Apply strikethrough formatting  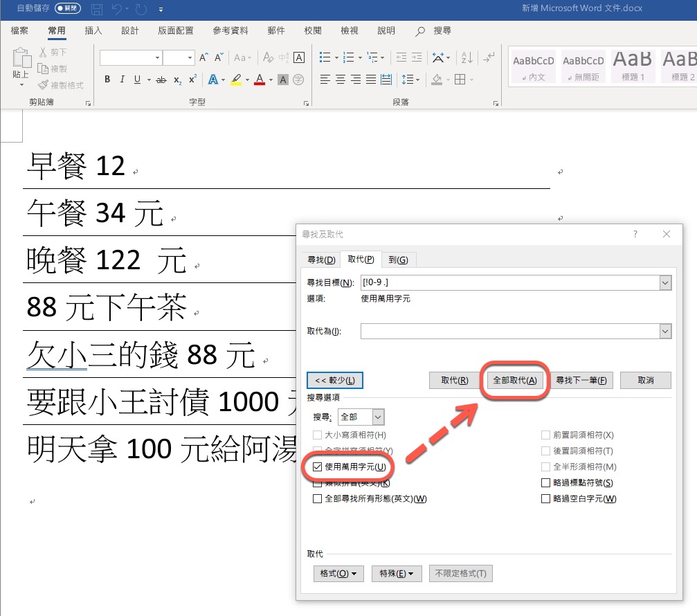click(x=161, y=80)
